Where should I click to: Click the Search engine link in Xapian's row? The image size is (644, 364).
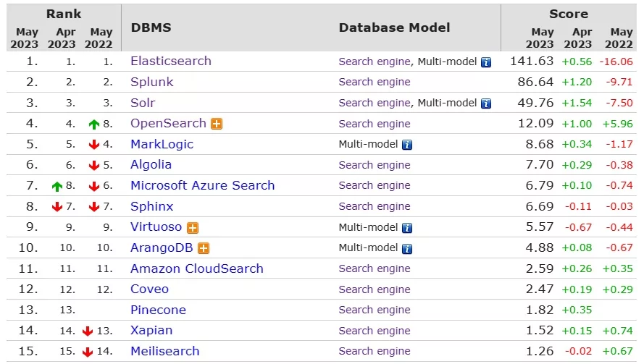[375, 331]
